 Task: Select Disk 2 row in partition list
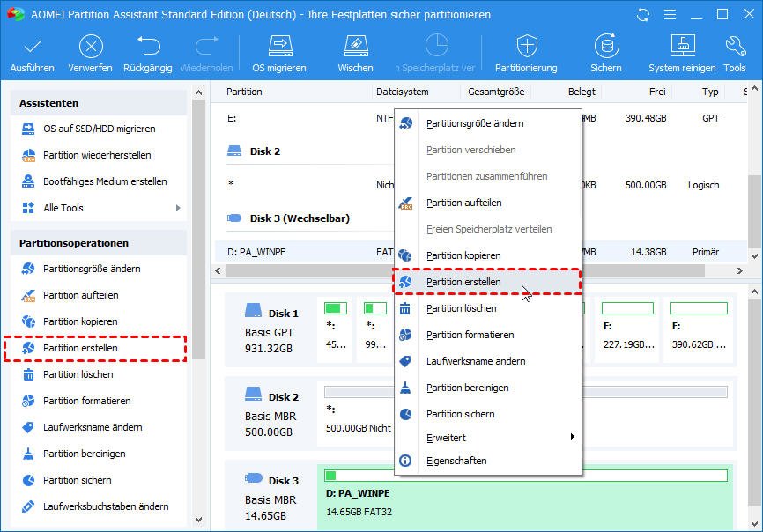pos(265,151)
